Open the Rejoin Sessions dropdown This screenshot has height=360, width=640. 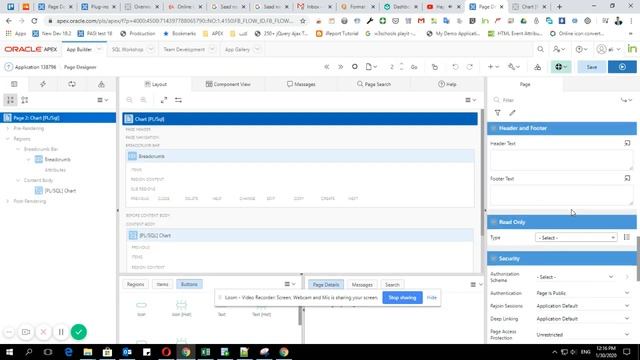(x=582, y=306)
